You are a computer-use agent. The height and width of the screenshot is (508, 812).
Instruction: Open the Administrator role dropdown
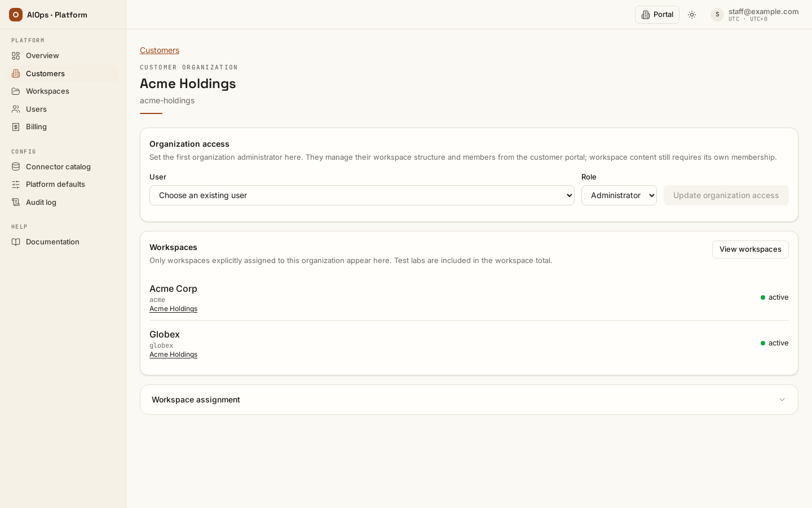tap(619, 195)
